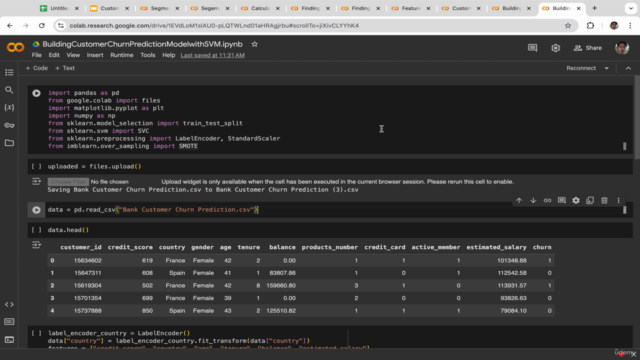
Task: Open notebook comments icon in header
Action: click(x=532, y=48)
